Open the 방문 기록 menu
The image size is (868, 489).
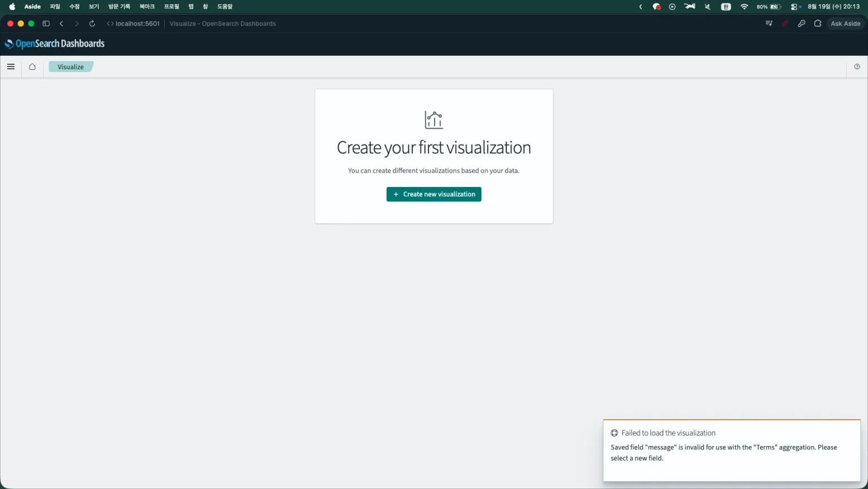[x=119, y=7]
